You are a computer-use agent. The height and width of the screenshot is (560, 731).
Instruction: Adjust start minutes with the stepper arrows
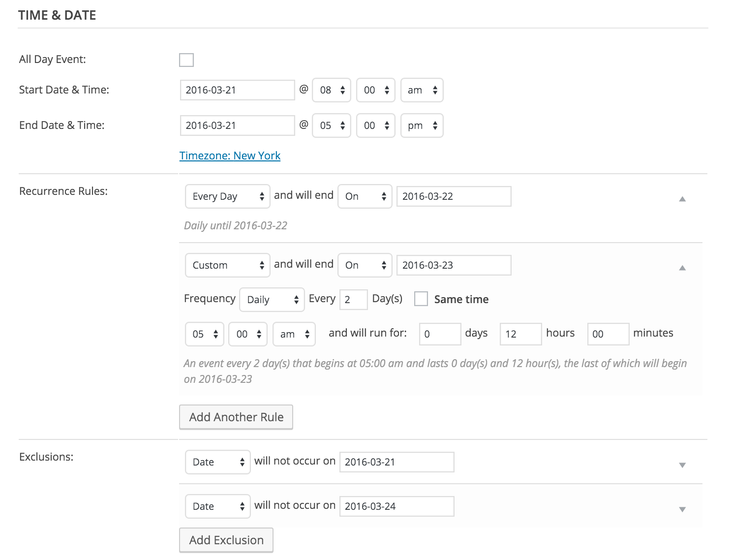tap(386, 90)
